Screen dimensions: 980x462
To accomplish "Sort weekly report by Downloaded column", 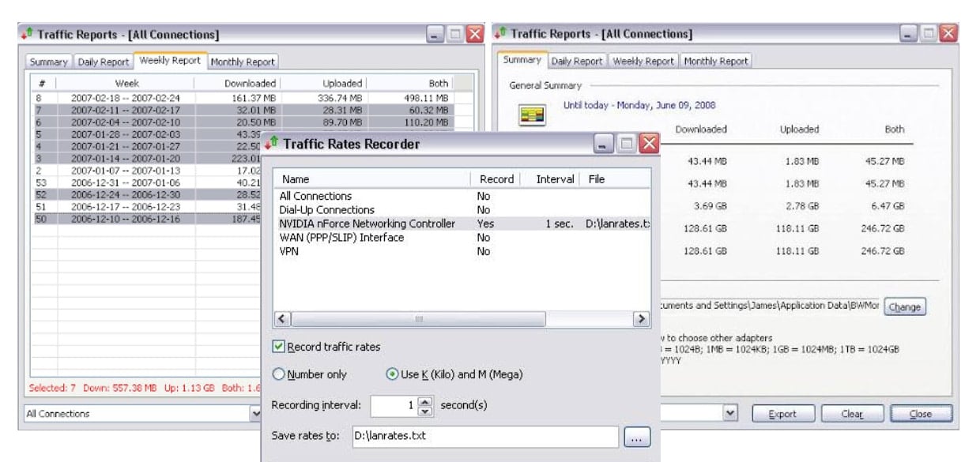I will click(x=238, y=83).
